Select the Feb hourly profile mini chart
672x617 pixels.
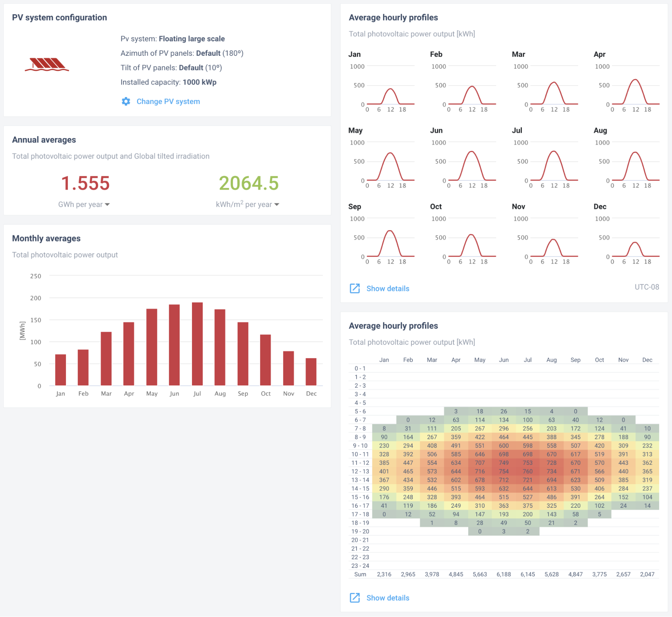(x=472, y=85)
